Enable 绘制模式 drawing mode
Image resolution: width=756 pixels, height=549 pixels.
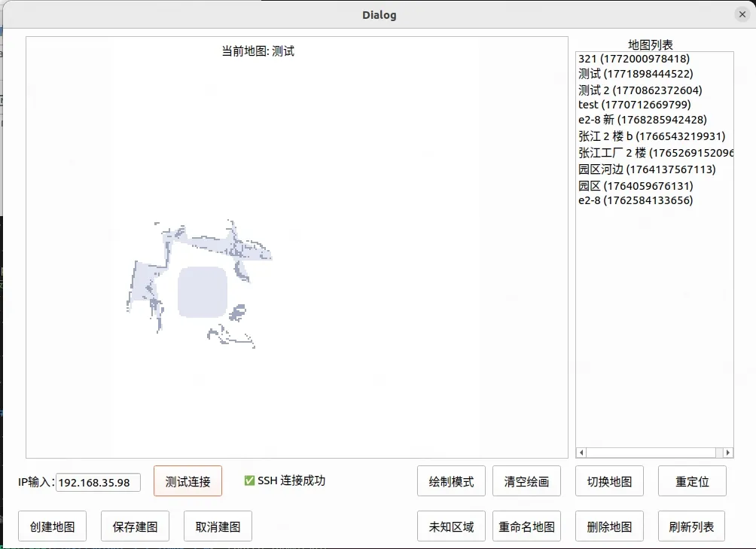[x=451, y=481]
